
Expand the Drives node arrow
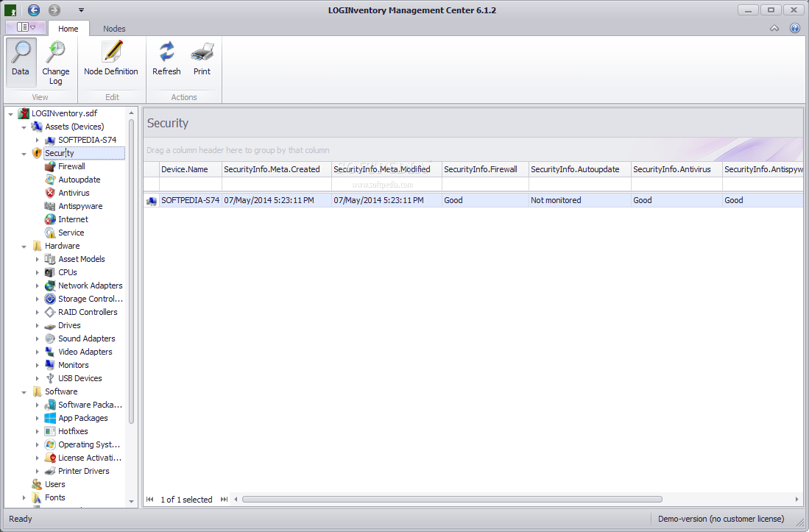37,325
